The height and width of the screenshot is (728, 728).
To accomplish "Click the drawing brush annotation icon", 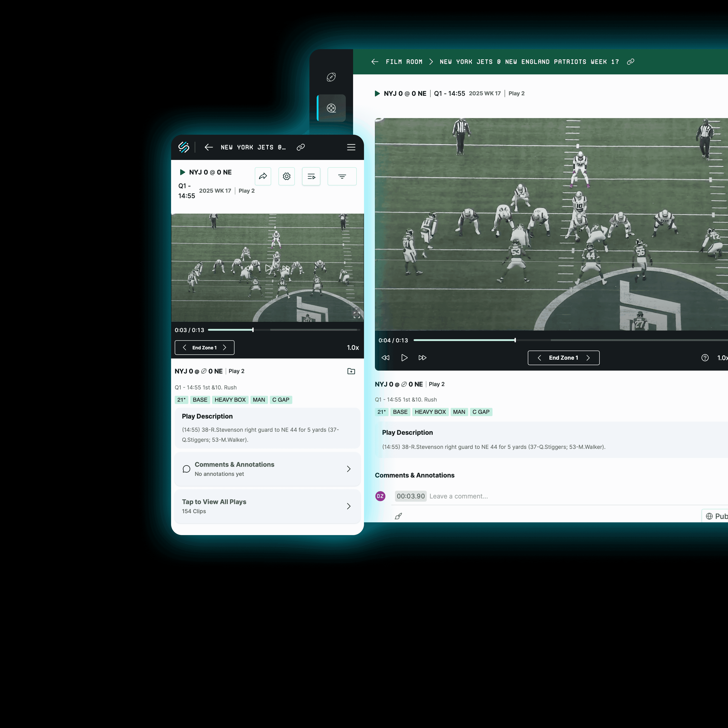I will click(398, 516).
